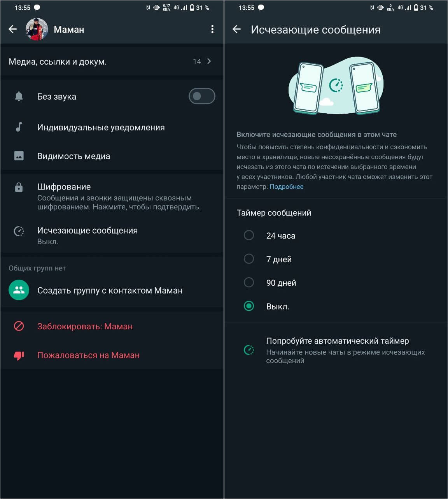Toggle the Без звука mute switch
The width and height of the screenshot is (448, 499).
click(201, 97)
